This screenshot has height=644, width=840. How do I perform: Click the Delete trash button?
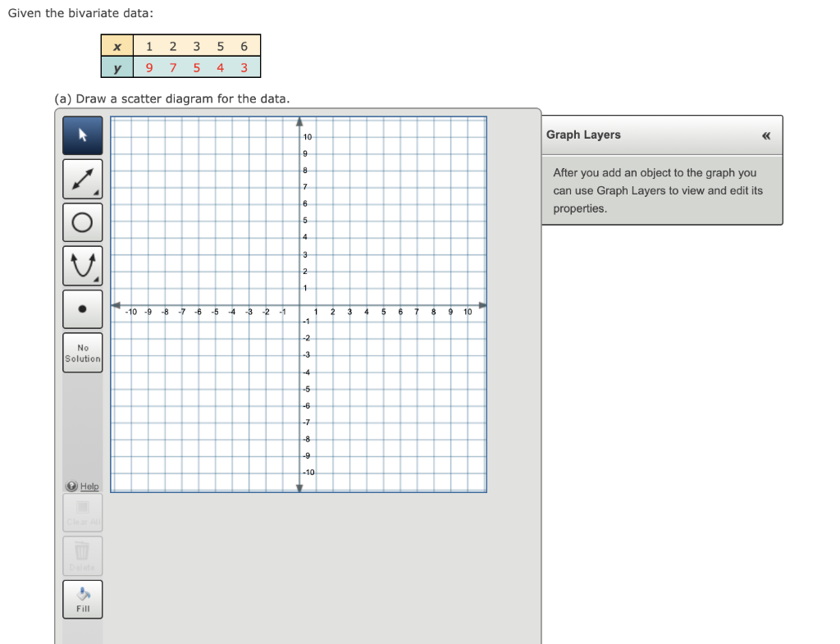tap(83, 556)
